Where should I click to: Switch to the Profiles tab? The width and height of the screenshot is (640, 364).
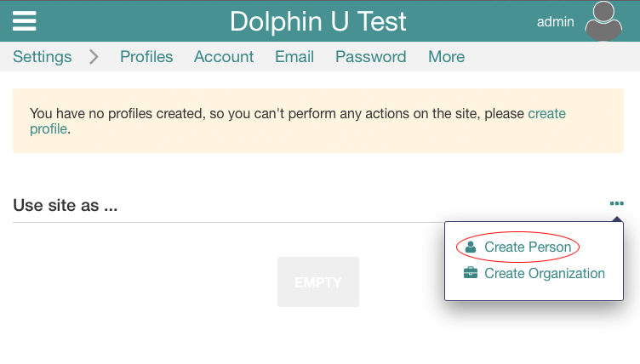[x=146, y=57]
